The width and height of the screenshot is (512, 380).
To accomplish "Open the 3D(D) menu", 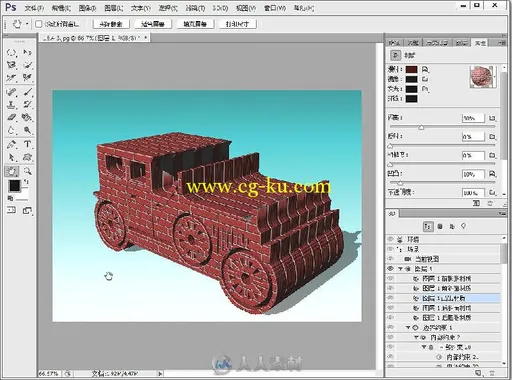I will pos(220,8).
